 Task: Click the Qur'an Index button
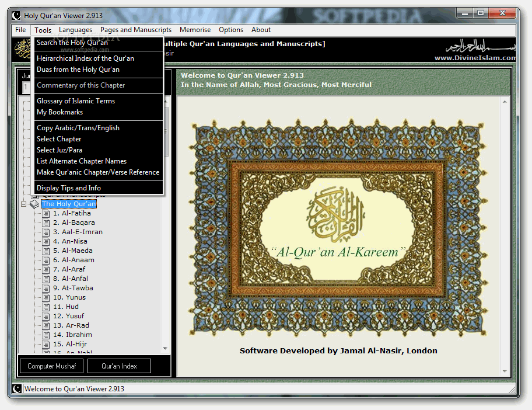119,366
